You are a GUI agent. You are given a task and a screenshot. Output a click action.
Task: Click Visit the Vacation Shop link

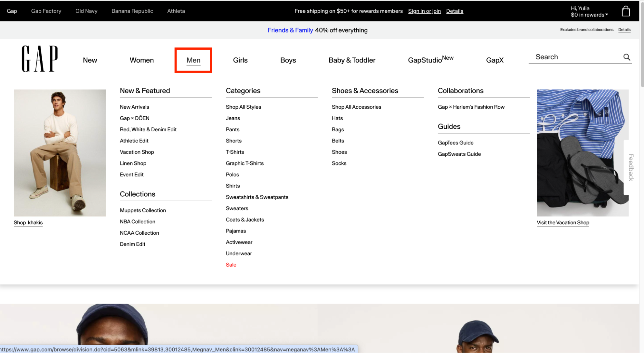(x=562, y=223)
